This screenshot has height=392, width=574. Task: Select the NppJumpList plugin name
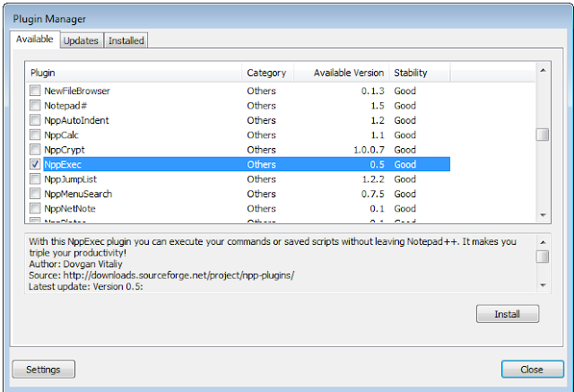70,179
